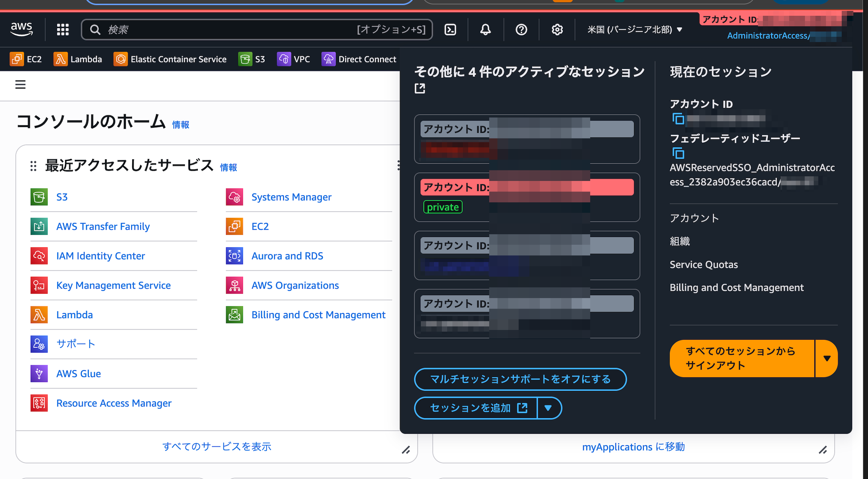Open the AWS Organizations link
Image resolution: width=868 pixels, height=479 pixels.
(295, 285)
